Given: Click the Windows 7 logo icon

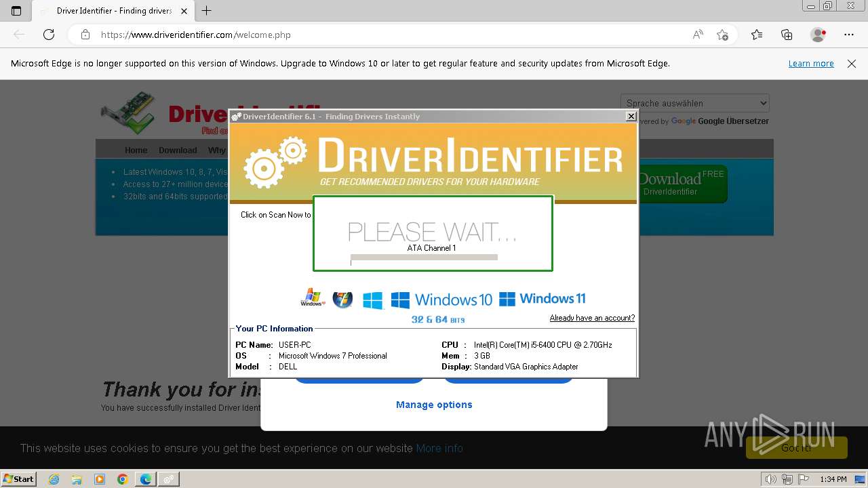Looking at the screenshot, I should pos(342,299).
